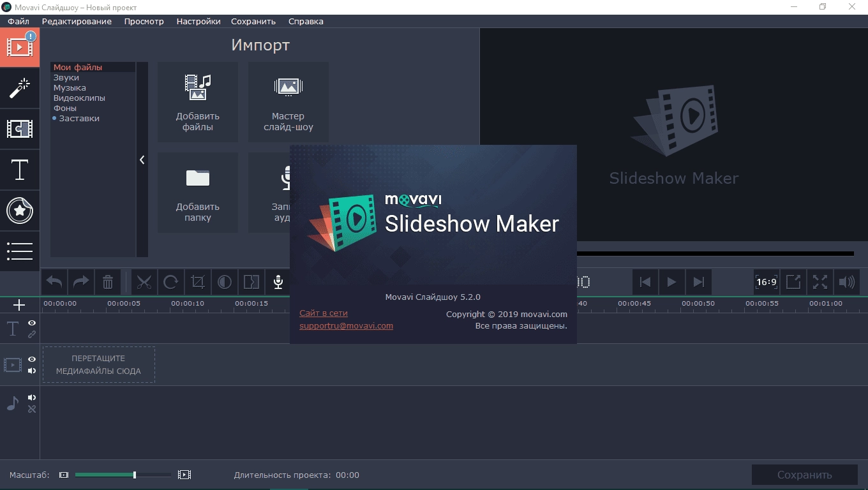Jump to previous frame in player
This screenshot has width=868, height=490.
[x=645, y=282]
